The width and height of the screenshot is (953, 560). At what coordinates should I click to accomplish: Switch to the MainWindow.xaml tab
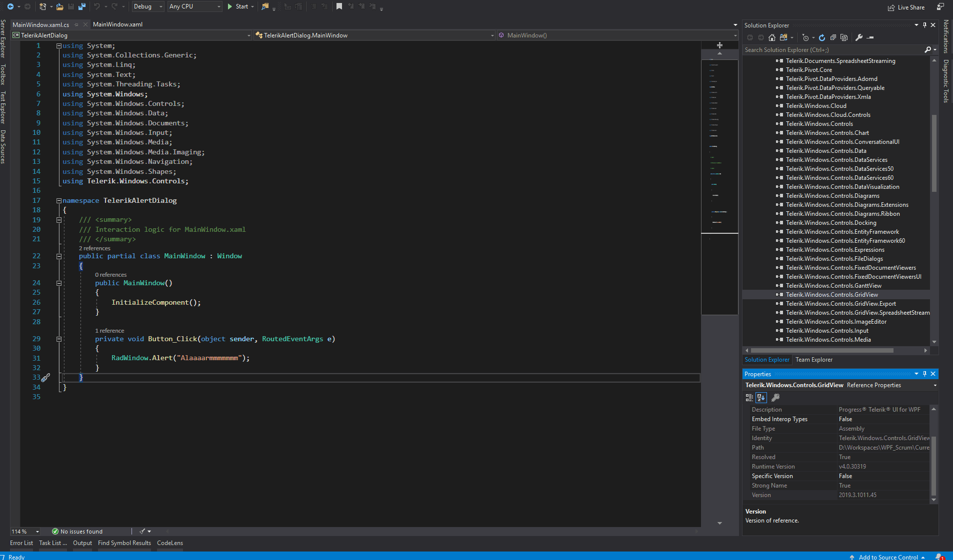pyautogui.click(x=117, y=24)
